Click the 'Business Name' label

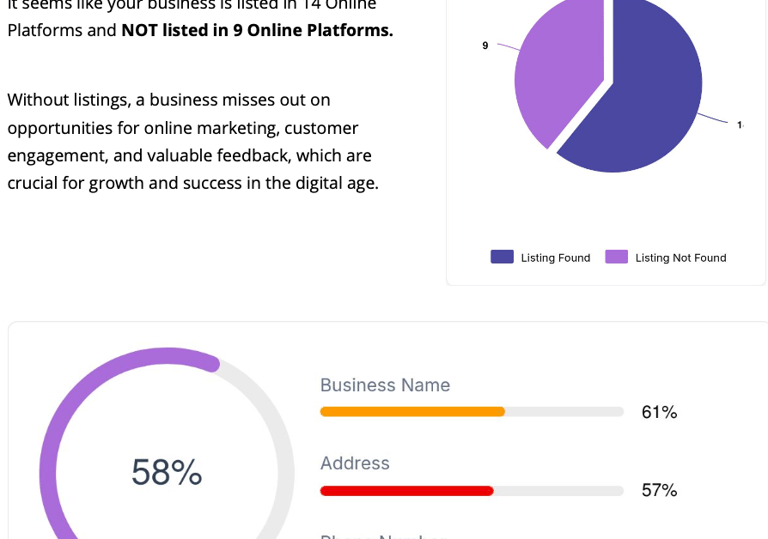coord(385,385)
